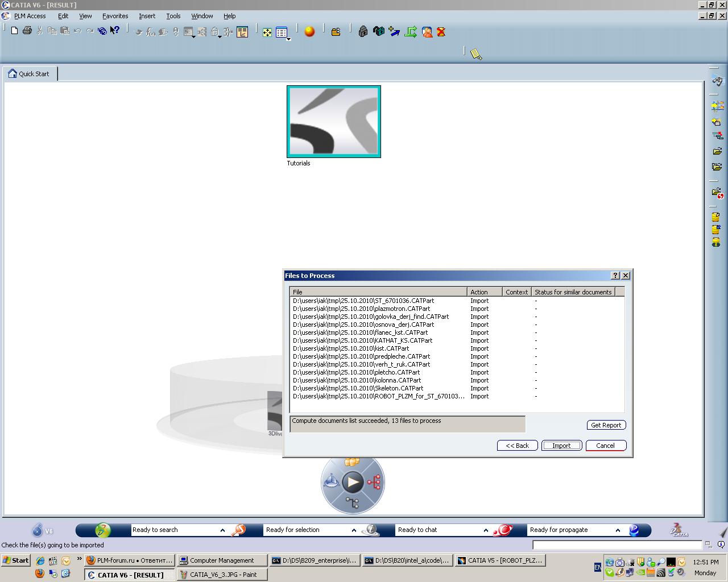Screen dimensions: 728x582
Task: Open the PLM Access menu
Action: 30,16
